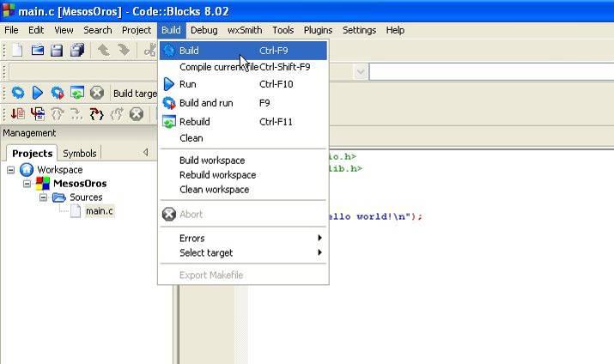Screen dimensions: 614x364
Task: Click the scissors Cut toolbar icon
Action: click(x=150, y=50)
